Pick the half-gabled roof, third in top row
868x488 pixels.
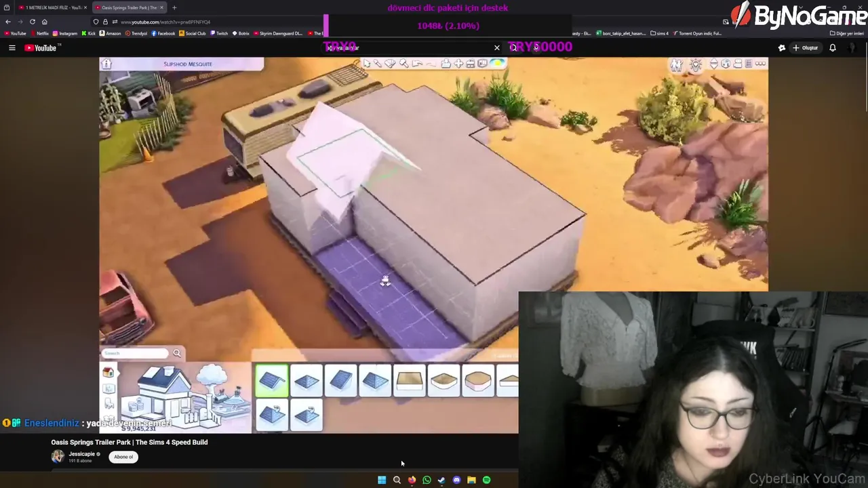[x=341, y=381]
